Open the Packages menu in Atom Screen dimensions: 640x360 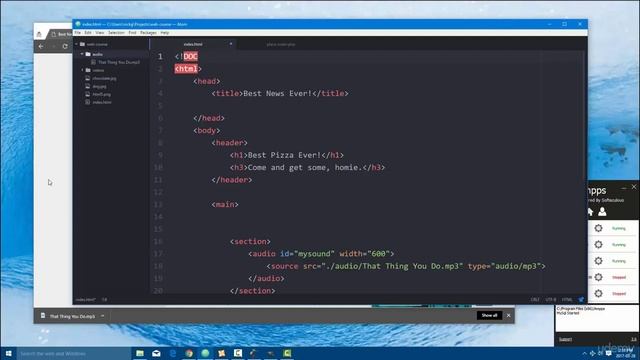[148, 33]
